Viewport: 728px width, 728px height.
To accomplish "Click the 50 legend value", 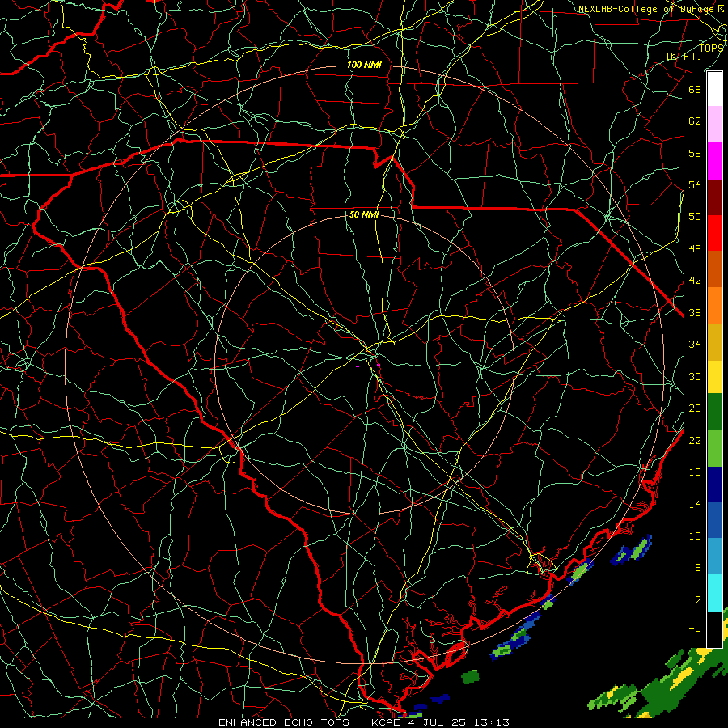I will (695, 216).
